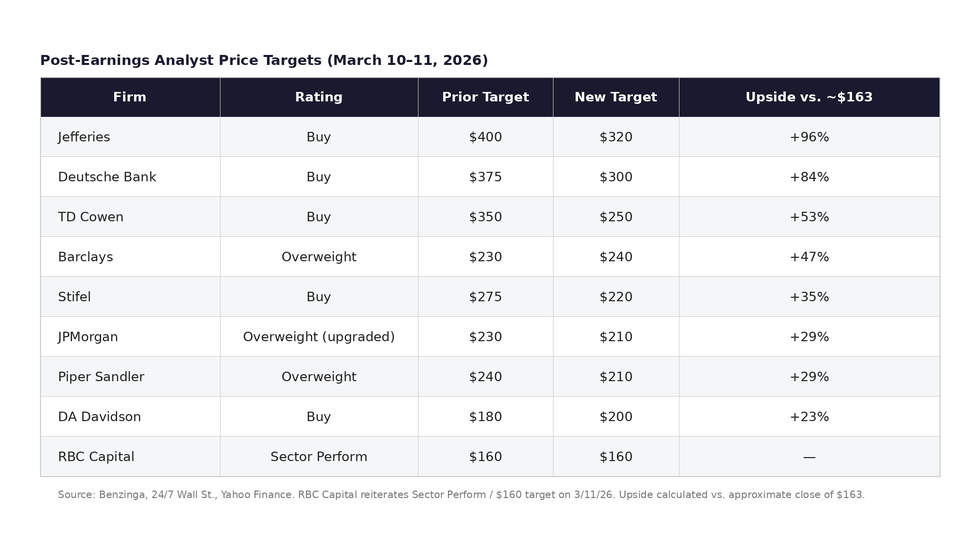The width and height of the screenshot is (980, 553).
Task: Select the RBC Capital firm cell
Action: (96, 457)
